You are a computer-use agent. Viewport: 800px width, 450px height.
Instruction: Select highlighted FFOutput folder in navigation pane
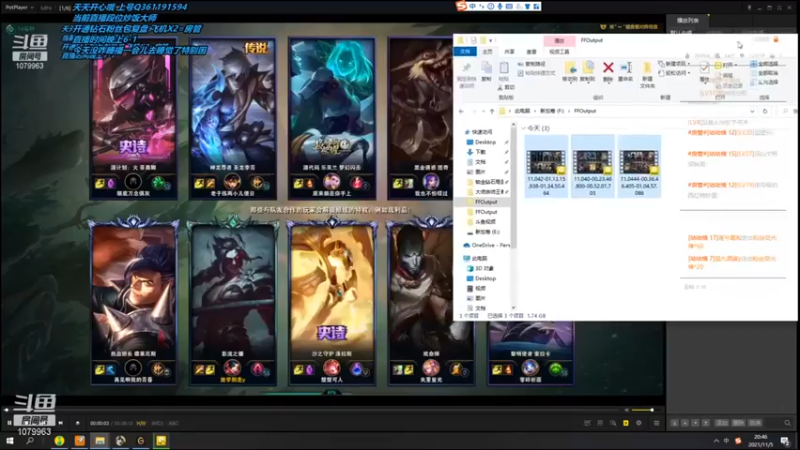coord(482,202)
